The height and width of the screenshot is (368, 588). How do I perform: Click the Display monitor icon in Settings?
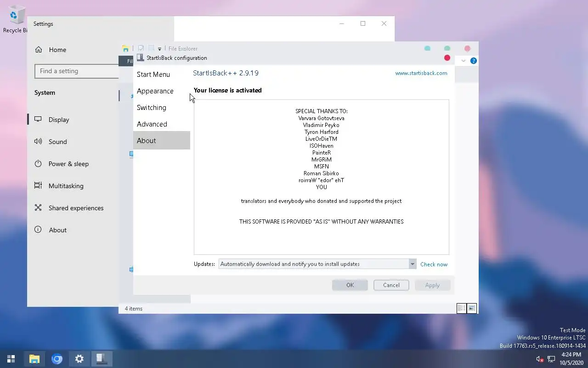coord(38,120)
